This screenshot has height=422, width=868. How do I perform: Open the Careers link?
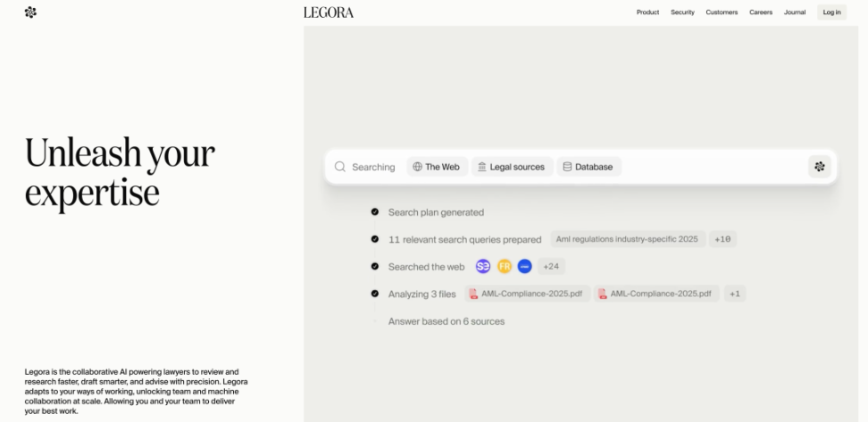tap(761, 12)
